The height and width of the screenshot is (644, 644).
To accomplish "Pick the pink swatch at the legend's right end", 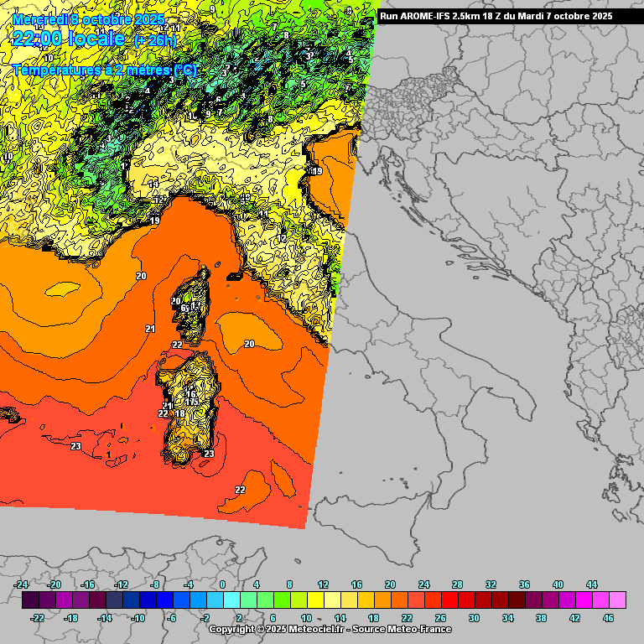I will point(617,600).
